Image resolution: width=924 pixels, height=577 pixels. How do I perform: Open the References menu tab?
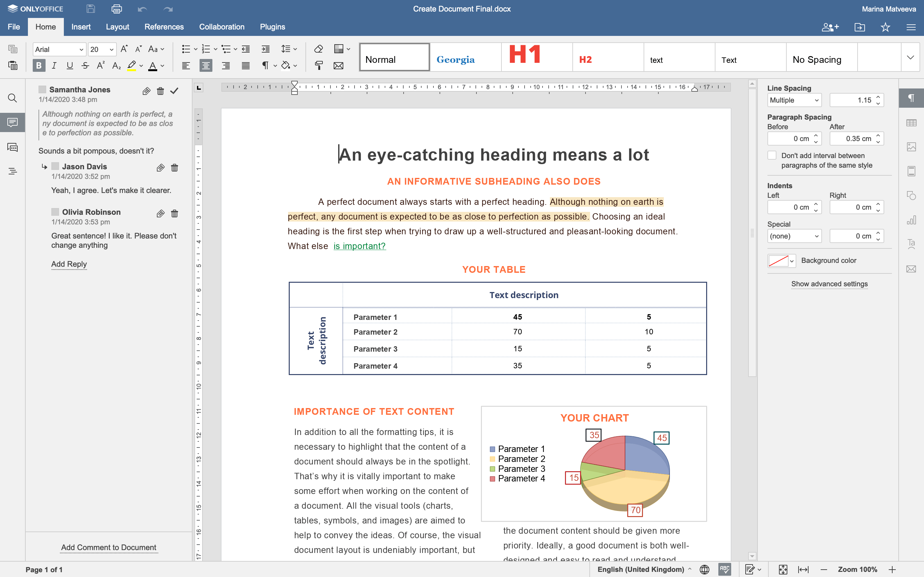pos(163,27)
